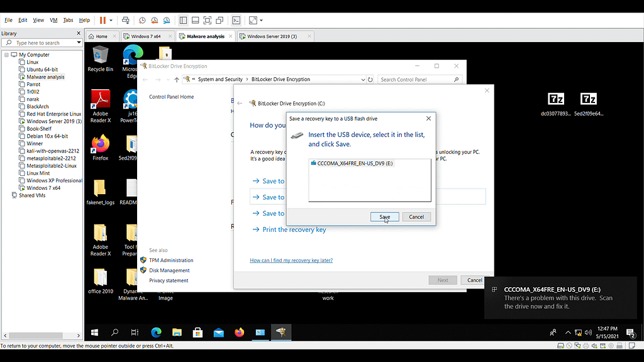This screenshot has height=362, width=644.
Task: Click System and Security breadcrumb
Action: pyautogui.click(x=220, y=79)
